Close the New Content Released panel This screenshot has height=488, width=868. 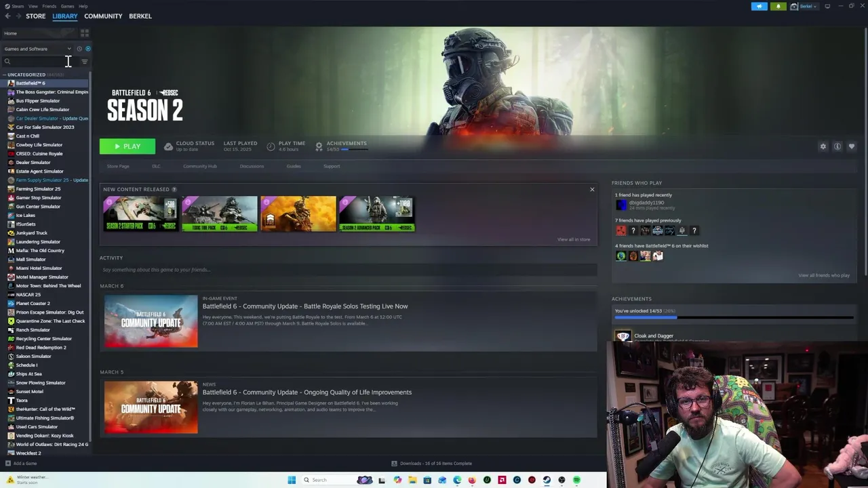pyautogui.click(x=592, y=190)
